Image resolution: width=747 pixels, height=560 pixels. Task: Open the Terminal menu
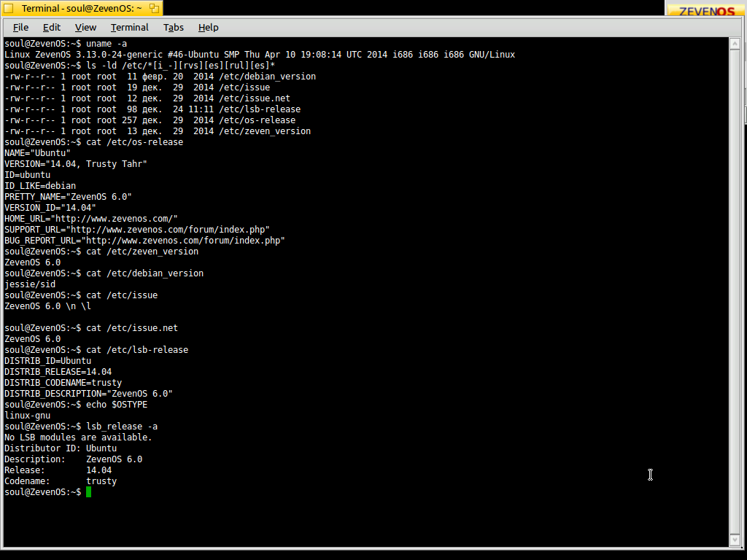[x=130, y=28]
